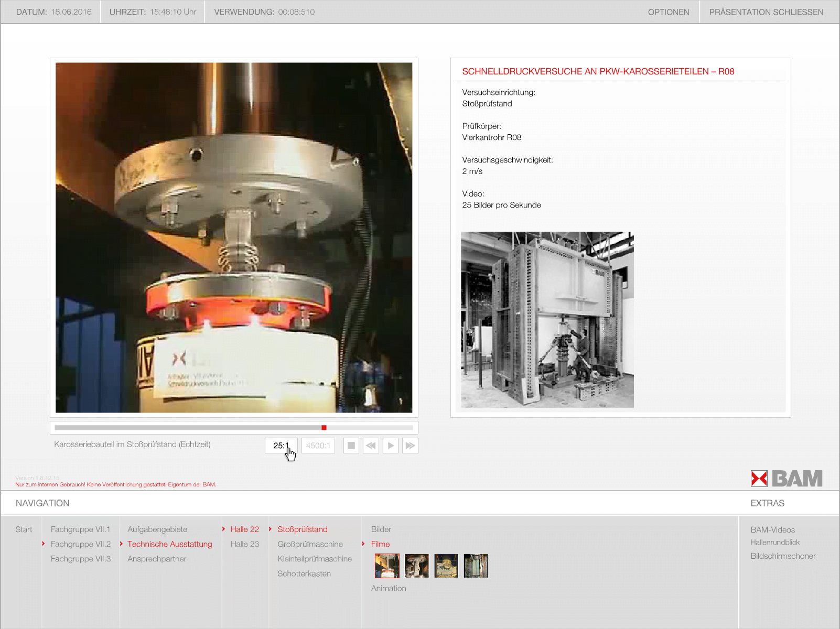Open the Großprüfmaschine section
Viewport: 840px width, 629px height.
[310, 544]
